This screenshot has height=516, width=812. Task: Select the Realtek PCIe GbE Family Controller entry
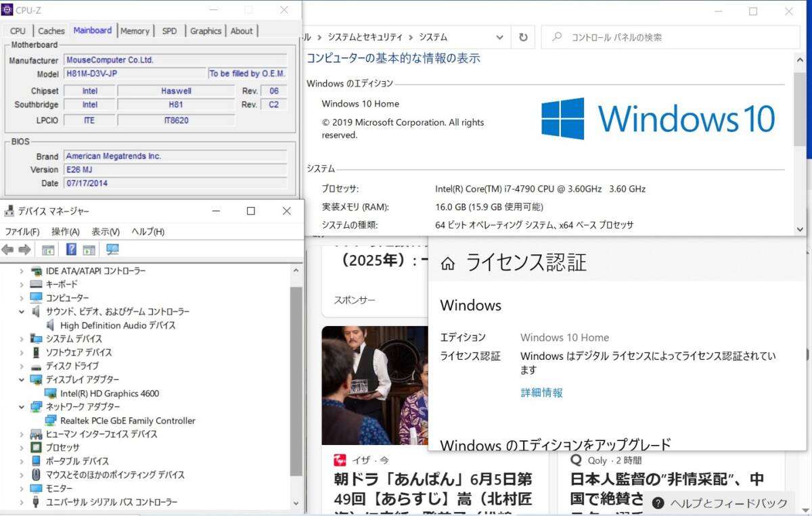coord(128,420)
